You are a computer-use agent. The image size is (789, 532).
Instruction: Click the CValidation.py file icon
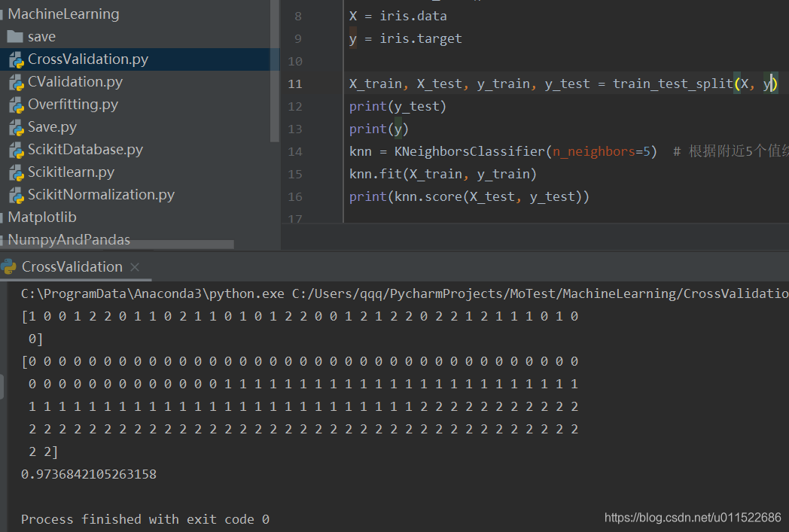17,81
